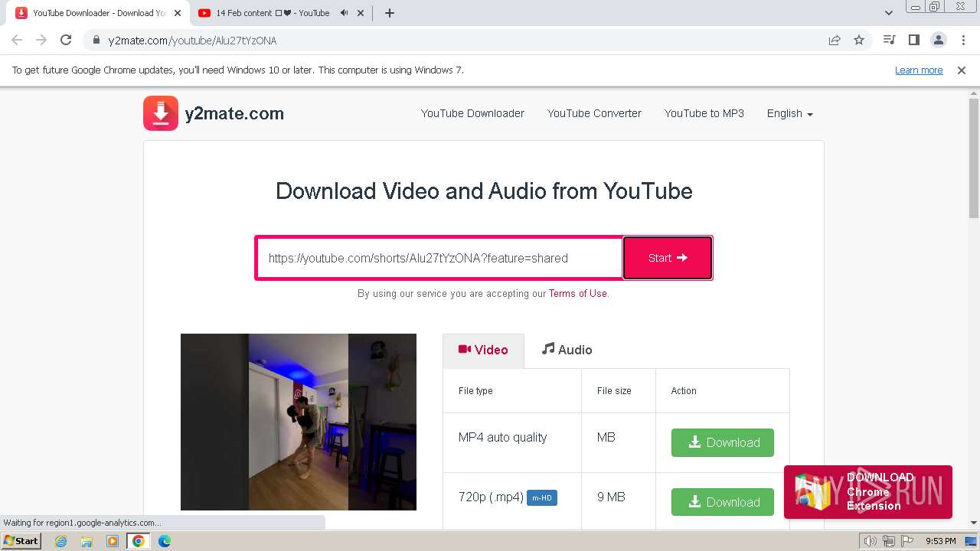Open Microsoft Edge from the taskbar
This screenshot has height=551, width=980.
(x=165, y=541)
